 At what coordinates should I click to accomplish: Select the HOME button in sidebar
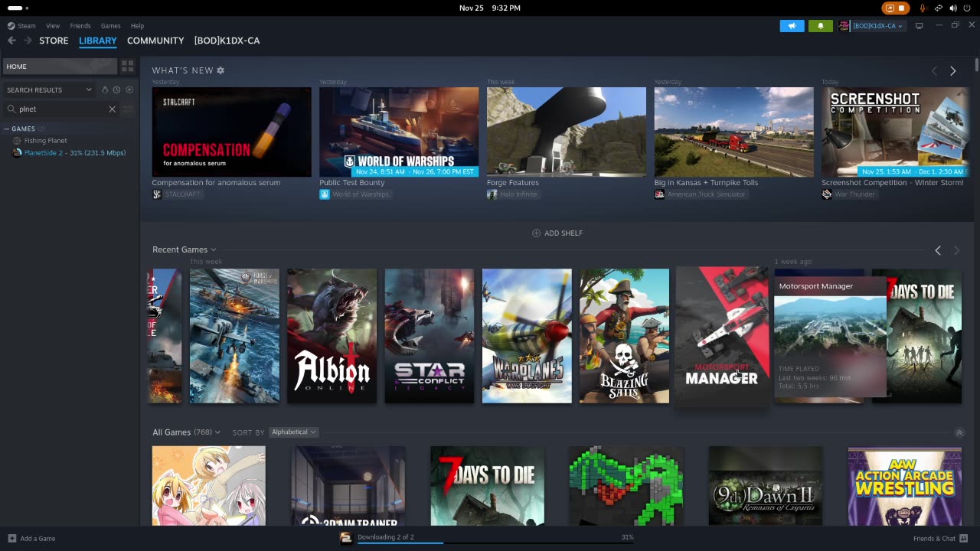point(60,67)
